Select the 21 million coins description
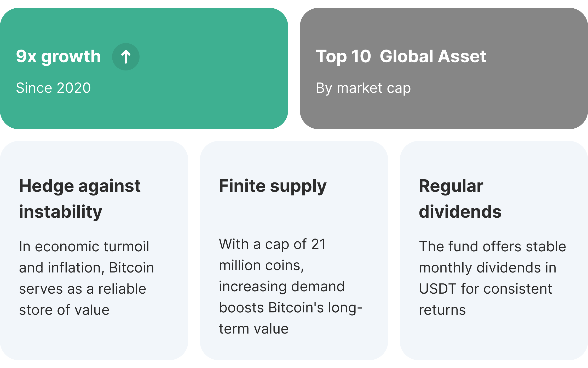Image resolution: width=588 pixels, height=368 pixels. click(290, 286)
